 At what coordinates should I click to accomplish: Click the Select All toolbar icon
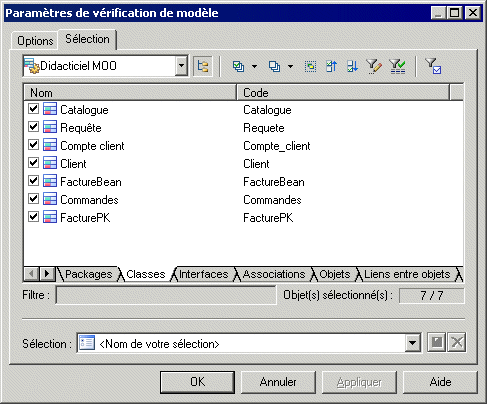tap(238, 66)
